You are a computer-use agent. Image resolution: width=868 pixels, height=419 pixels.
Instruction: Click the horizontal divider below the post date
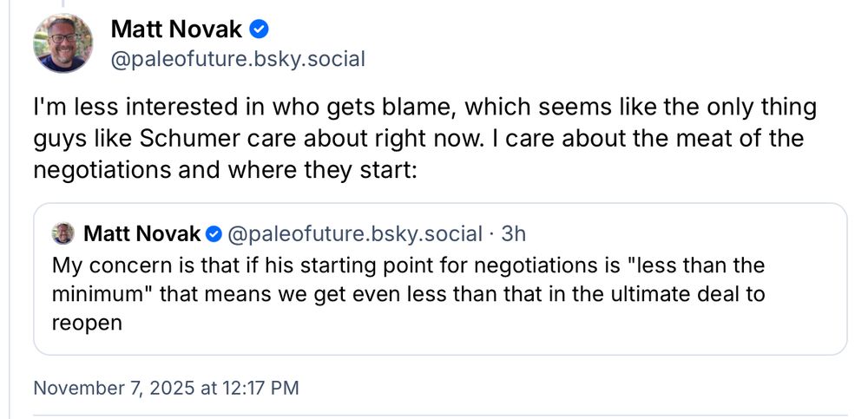pos(434,416)
